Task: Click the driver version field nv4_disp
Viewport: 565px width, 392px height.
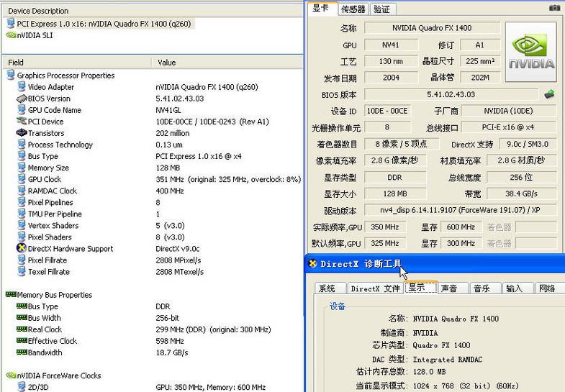Action: point(460,210)
